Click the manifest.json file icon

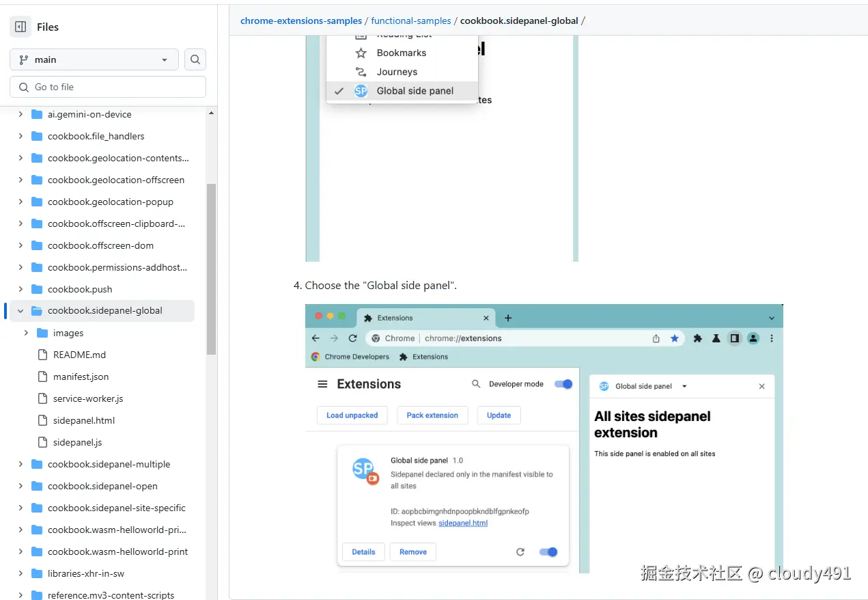[x=43, y=377]
